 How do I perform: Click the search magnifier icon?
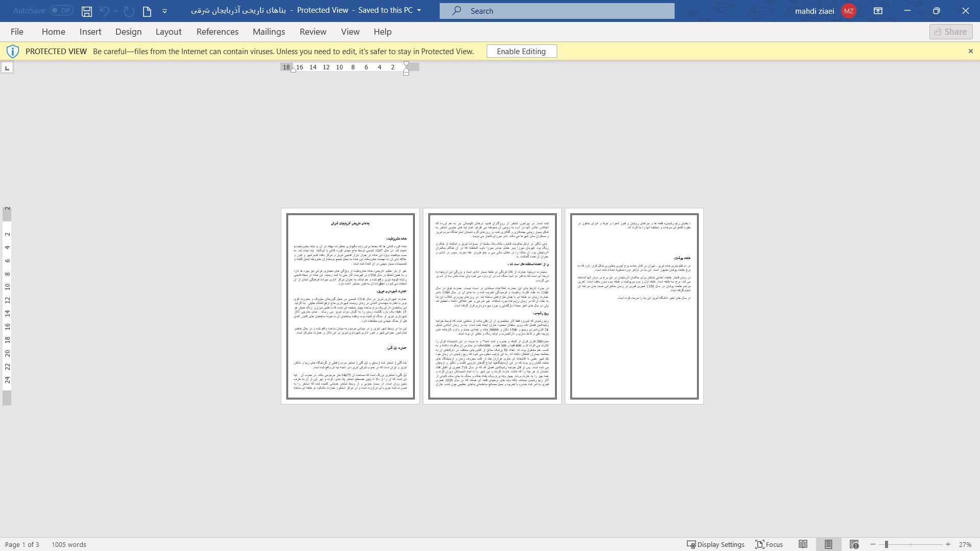coord(457,10)
